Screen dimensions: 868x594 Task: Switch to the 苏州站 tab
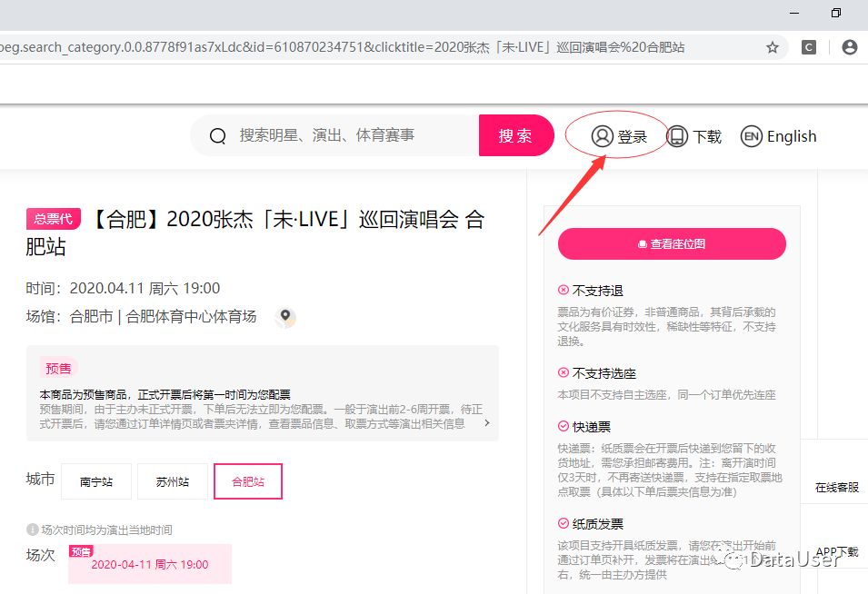coord(171,482)
